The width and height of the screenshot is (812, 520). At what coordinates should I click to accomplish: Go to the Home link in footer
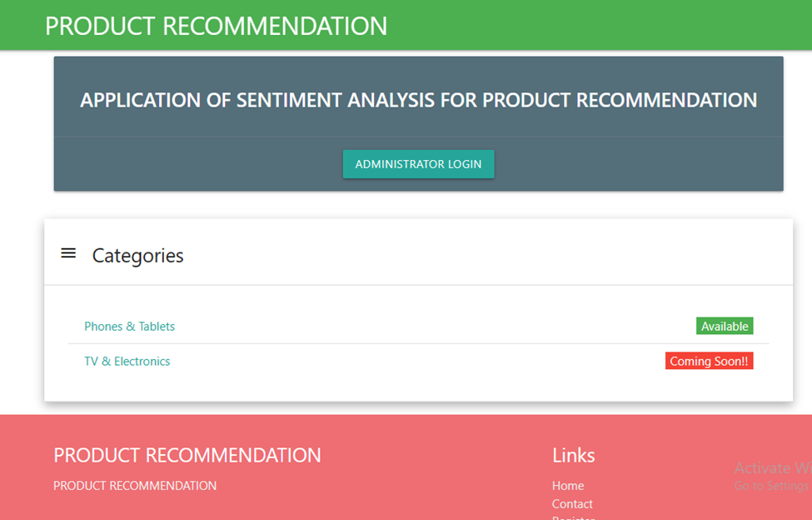(567, 485)
